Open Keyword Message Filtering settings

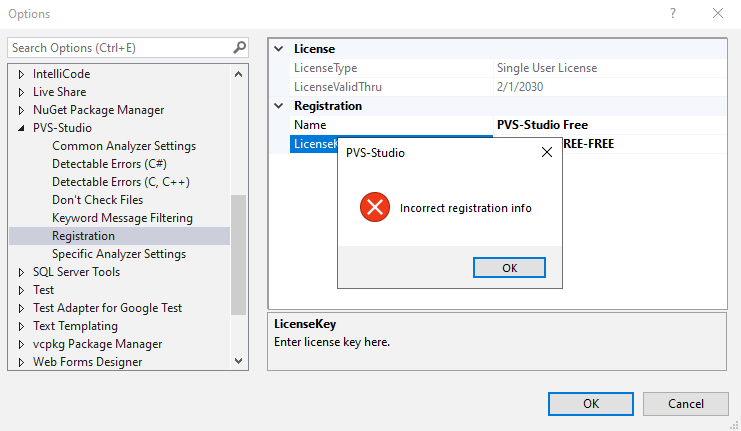pyautogui.click(x=122, y=218)
